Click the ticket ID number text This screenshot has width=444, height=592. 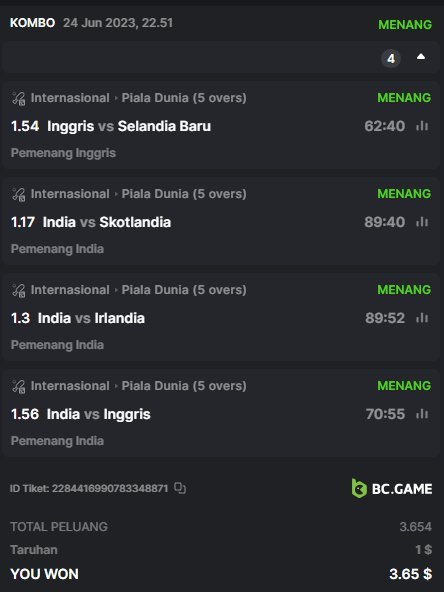click(x=110, y=488)
